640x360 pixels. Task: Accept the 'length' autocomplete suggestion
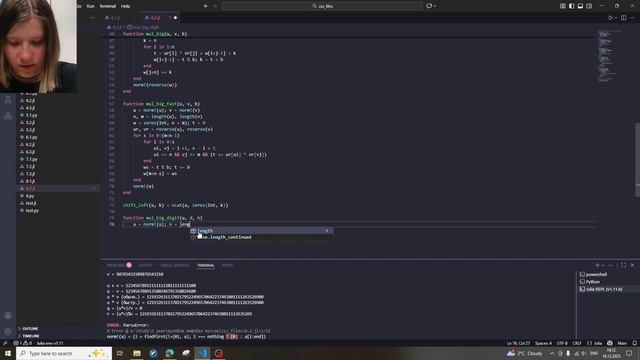(x=261, y=231)
